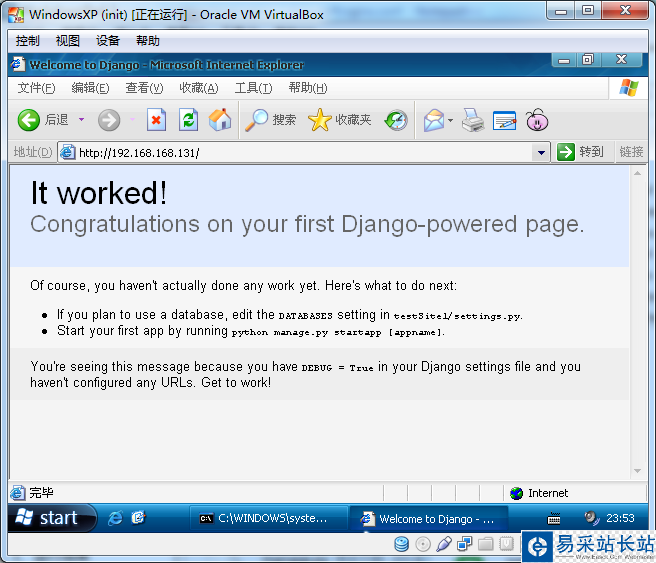Viewport: 656px width, 563px height.
Task: Click the python manage.py startapp text
Action: coord(338,333)
